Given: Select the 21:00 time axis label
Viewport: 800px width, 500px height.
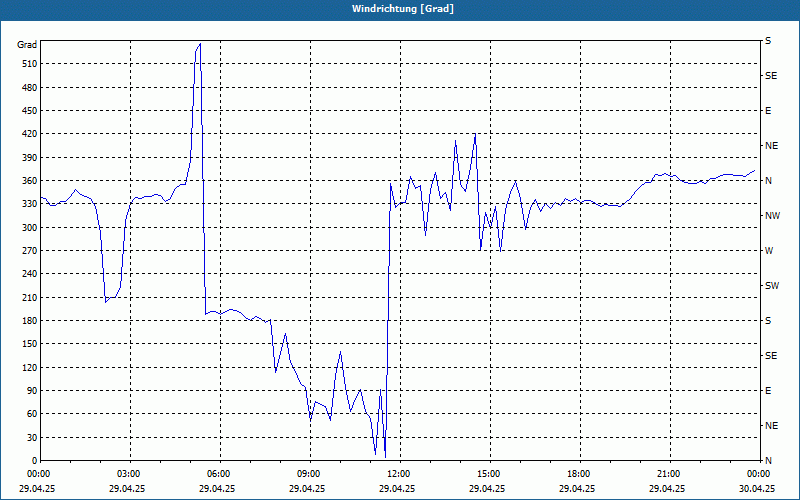Looking at the screenshot, I should coord(669,474).
